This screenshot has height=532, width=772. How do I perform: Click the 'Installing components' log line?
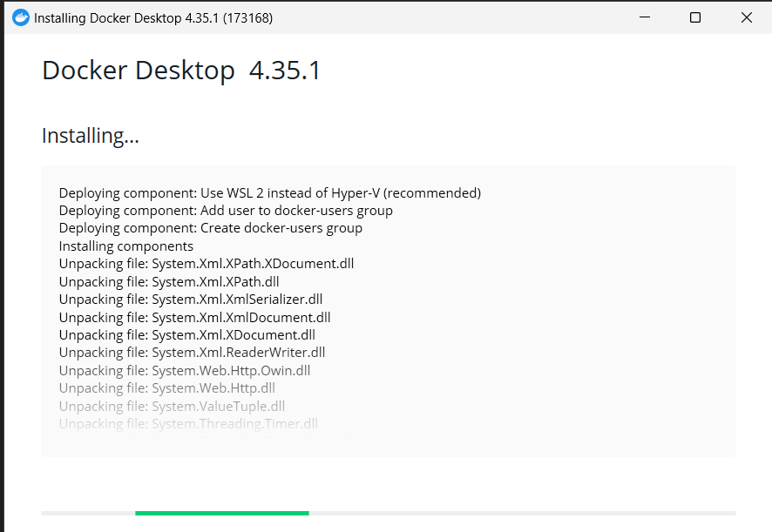point(126,246)
